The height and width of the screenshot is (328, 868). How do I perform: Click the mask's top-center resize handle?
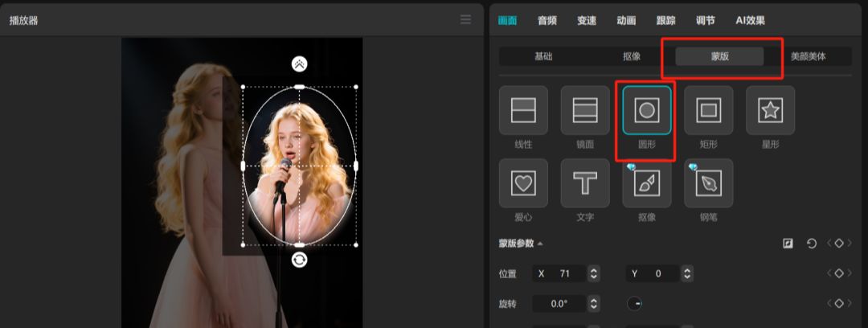point(300,87)
